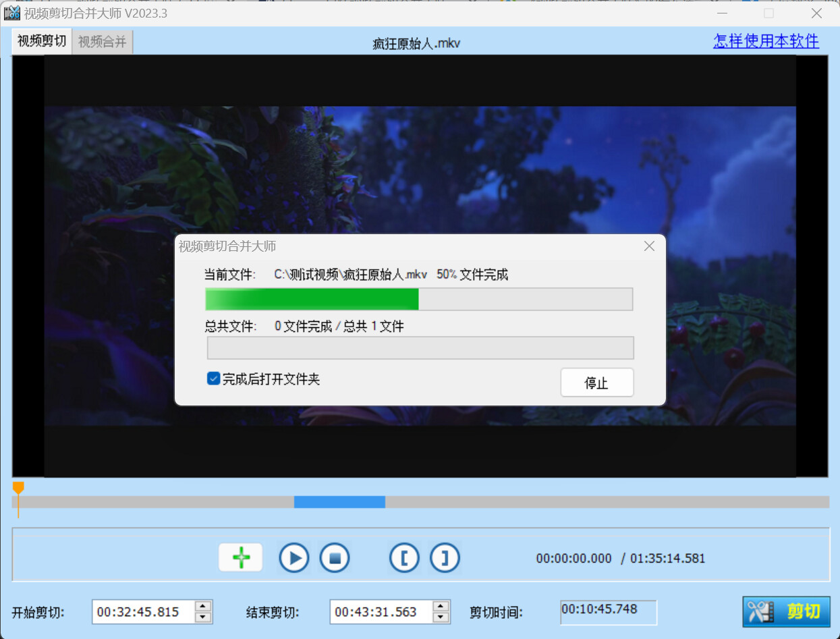Image resolution: width=840 pixels, height=639 pixels.
Task: Decrease 结束剪切 time with down arrow
Action: pos(441,617)
